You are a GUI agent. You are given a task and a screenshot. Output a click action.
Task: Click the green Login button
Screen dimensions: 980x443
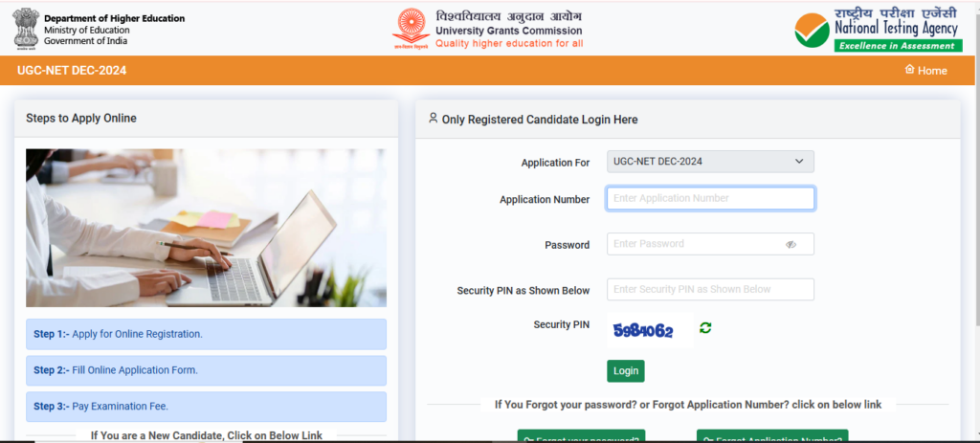(626, 371)
